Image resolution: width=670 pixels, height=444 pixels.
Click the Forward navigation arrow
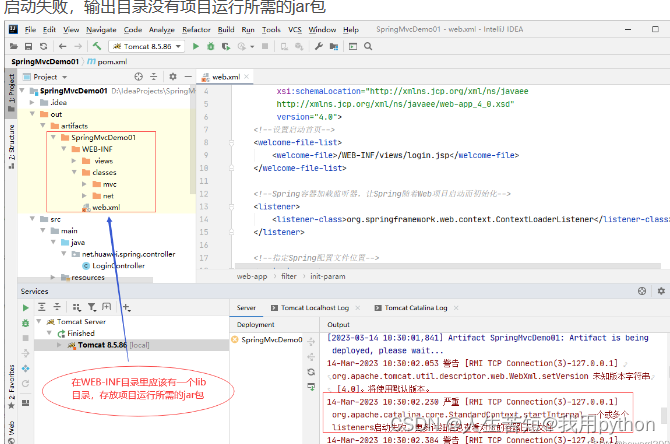[78, 46]
